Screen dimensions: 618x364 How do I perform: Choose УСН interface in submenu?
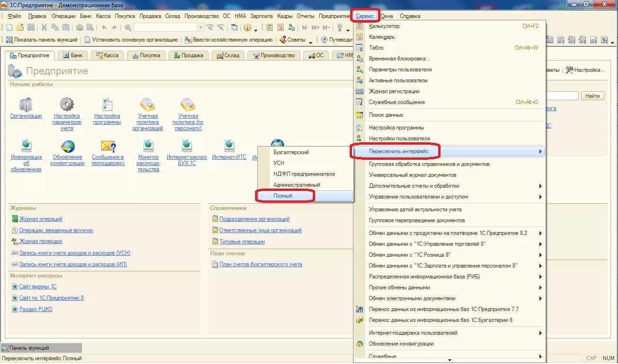pyautogui.click(x=305, y=163)
